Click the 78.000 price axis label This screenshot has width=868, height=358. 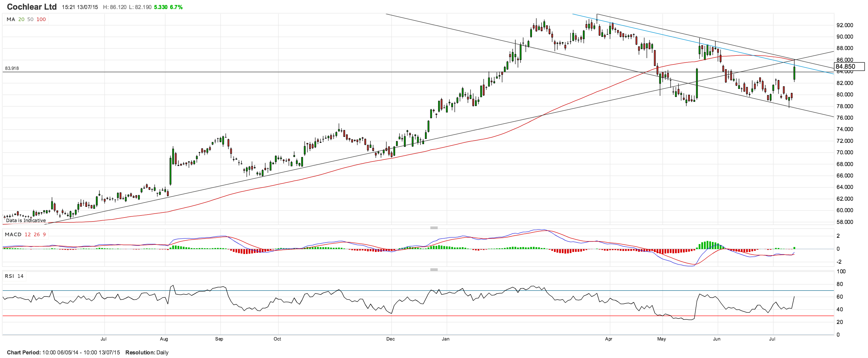pyautogui.click(x=845, y=106)
